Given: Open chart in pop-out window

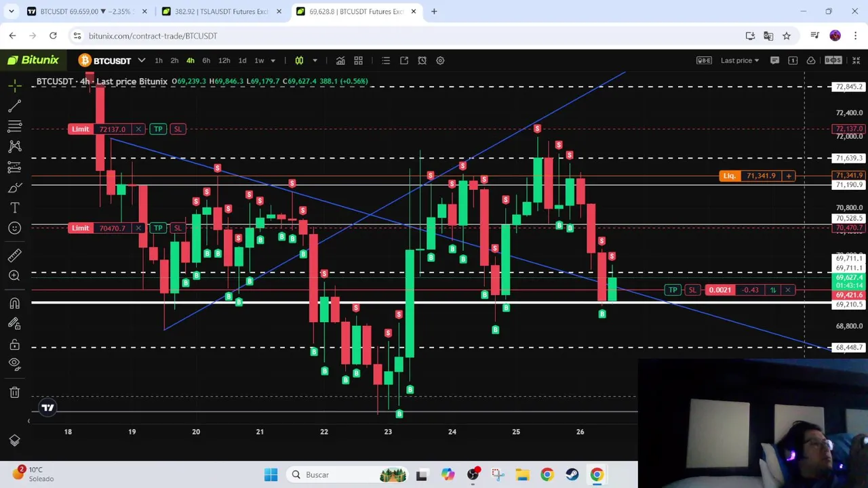Looking at the screenshot, I should click(x=404, y=60).
